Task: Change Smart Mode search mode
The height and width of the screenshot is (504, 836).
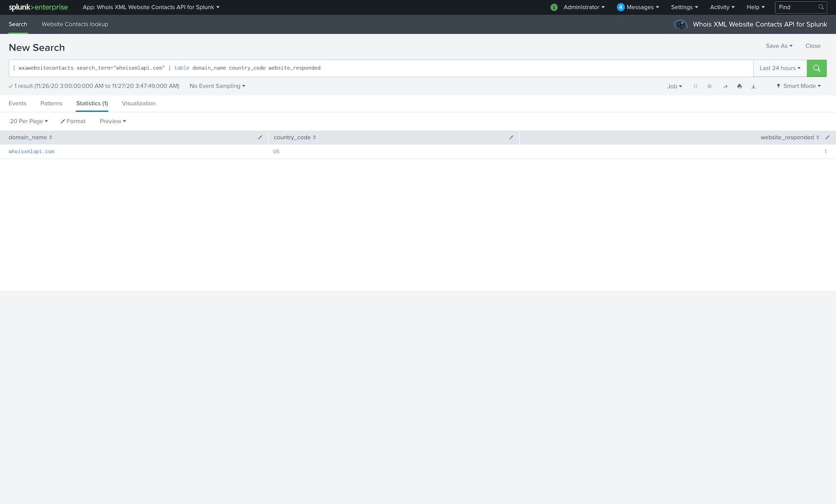Action: pyautogui.click(x=799, y=86)
